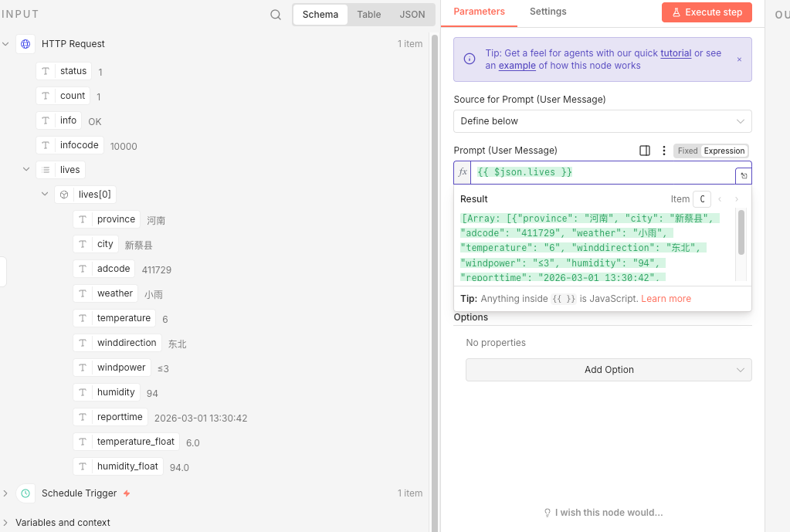Click the infocode value 10000
790x532 pixels.
pos(124,147)
